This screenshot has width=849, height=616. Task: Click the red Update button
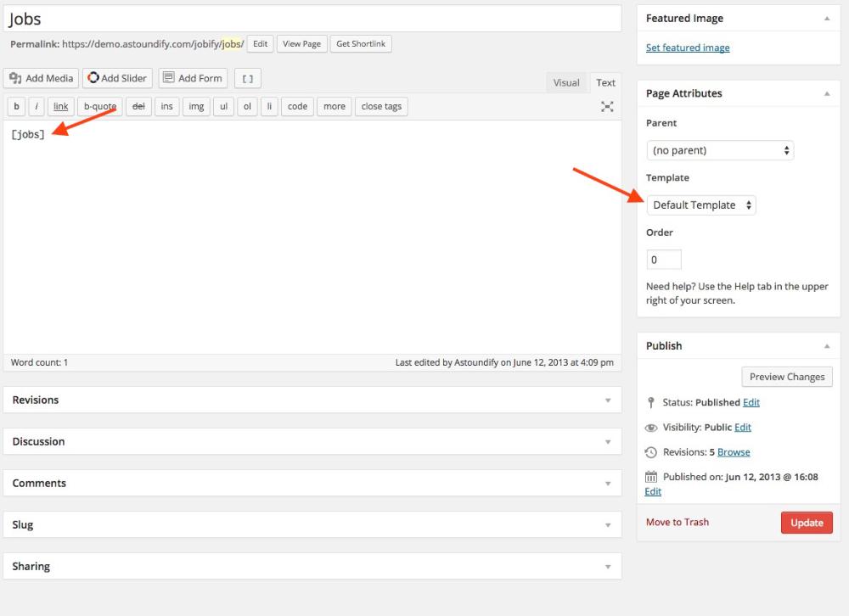click(807, 523)
